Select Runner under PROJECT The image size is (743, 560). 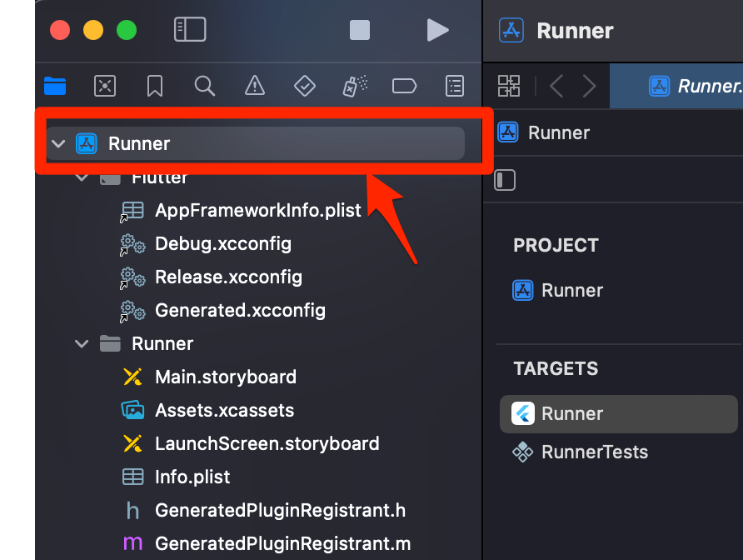tap(558, 290)
